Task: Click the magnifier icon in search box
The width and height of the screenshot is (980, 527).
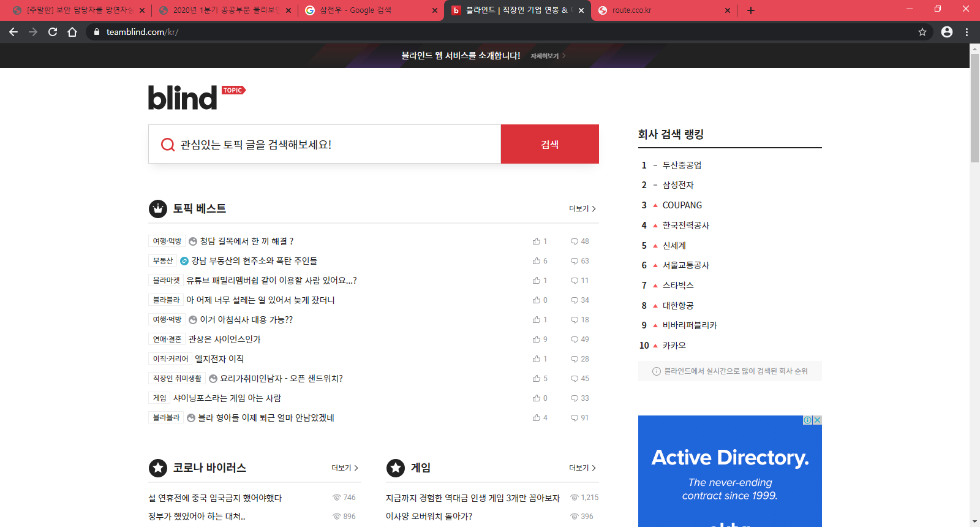Action: coord(168,145)
